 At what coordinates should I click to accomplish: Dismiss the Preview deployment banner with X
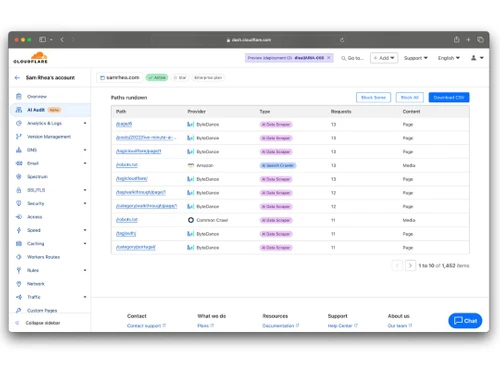[329, 58]
